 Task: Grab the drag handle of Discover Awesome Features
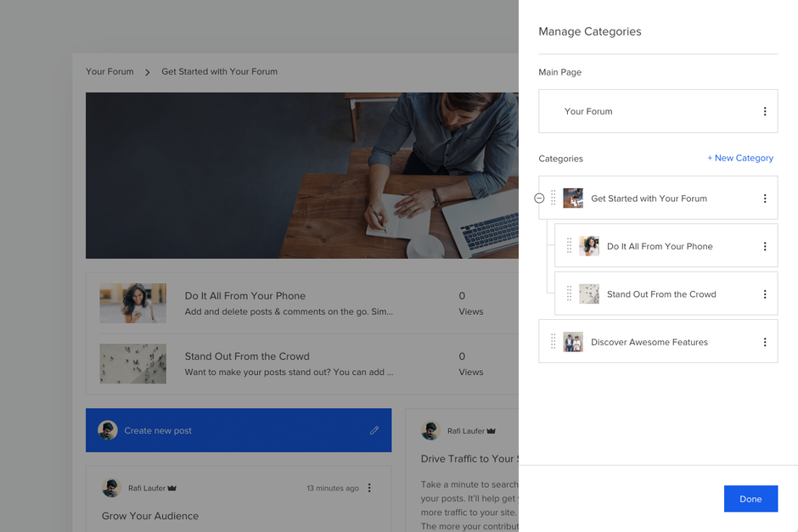(x=553, y=341)
